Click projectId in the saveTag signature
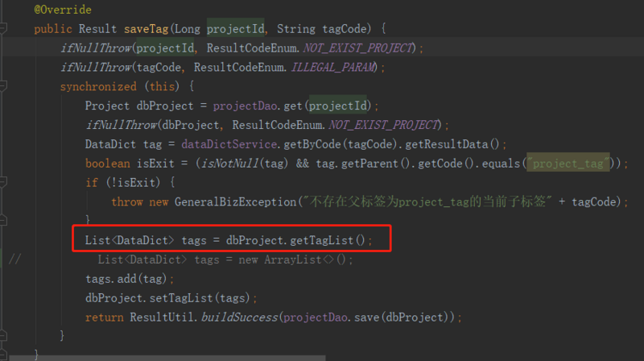Image resolution: width=644 pixels, height=361 pixels. point(235,29)
